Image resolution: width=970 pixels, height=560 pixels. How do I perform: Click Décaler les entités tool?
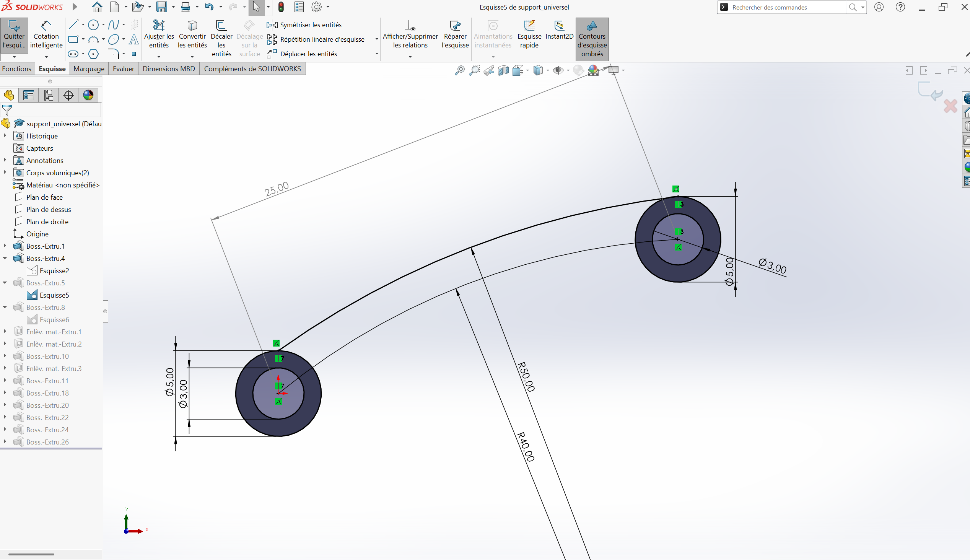coord(221,39)
